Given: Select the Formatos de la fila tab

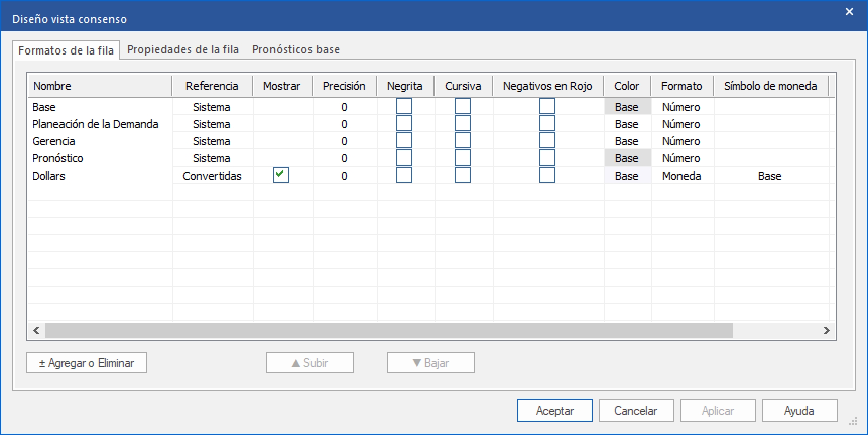Looking at the screenshot, I should tap(66, 50).
